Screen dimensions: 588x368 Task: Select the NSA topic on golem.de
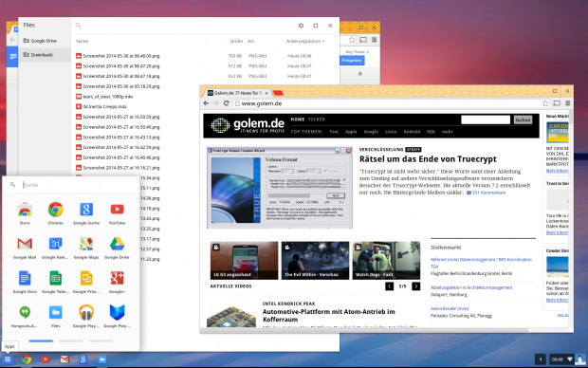coord(431,132)
